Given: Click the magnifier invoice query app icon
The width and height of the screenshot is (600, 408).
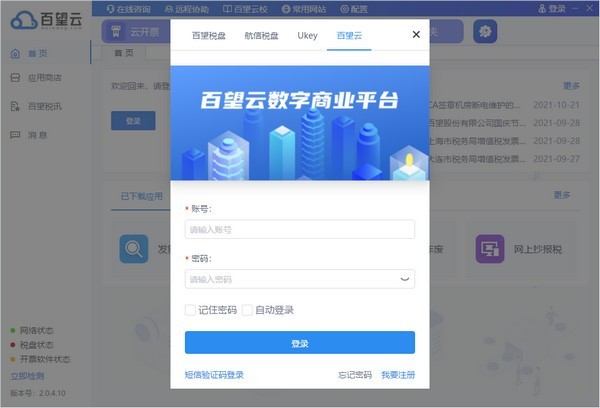Looking at the screenshot, I should coord(134,249).
